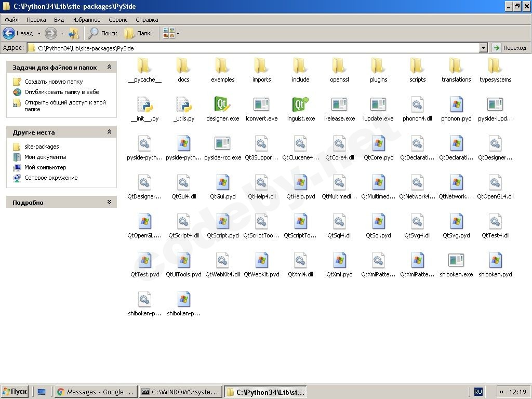Viewport: 532px width, 399px height.
Task: Select the designer.exe Qt icon
Action: pyautogui.click(x=222, y=105)
